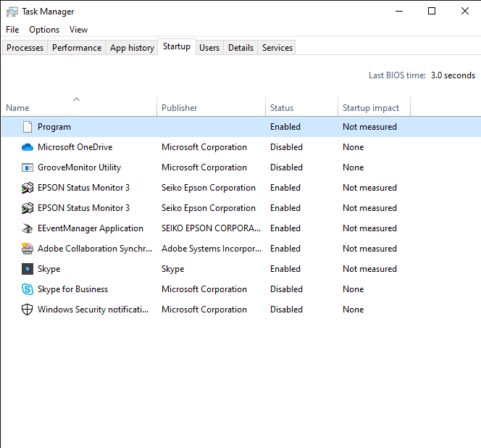Click the Publisher column header

pos(179,108)
